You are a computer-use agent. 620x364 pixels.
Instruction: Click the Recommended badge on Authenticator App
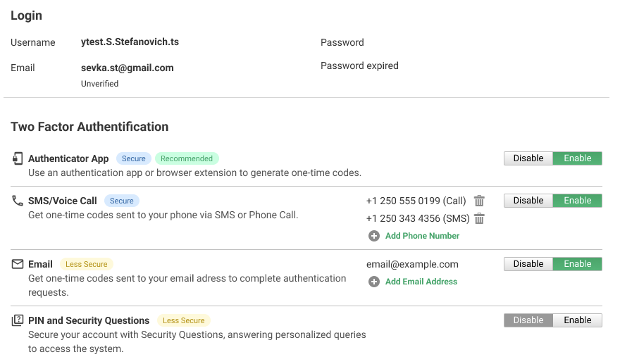coord(187,158)
